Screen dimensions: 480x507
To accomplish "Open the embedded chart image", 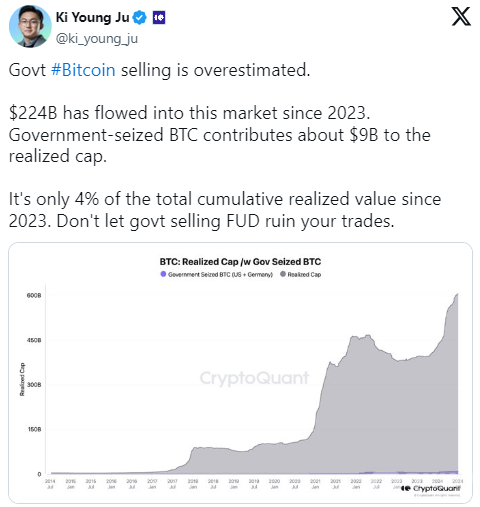I will (x=240, y=373).
